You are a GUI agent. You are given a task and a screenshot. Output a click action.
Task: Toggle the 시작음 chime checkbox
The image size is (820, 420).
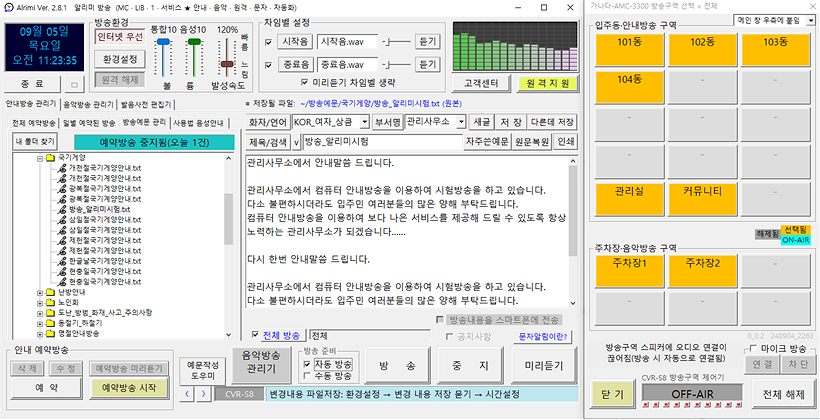tap(268, 42)
